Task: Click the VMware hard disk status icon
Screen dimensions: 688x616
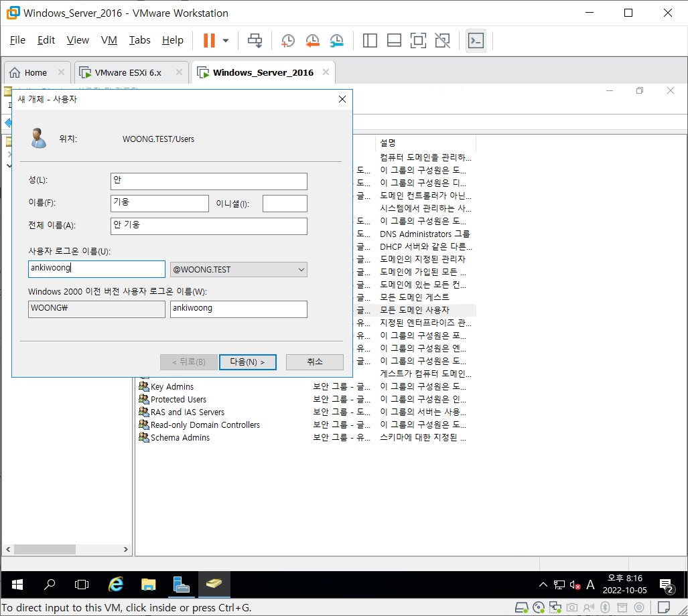Action: pos(521,607)
